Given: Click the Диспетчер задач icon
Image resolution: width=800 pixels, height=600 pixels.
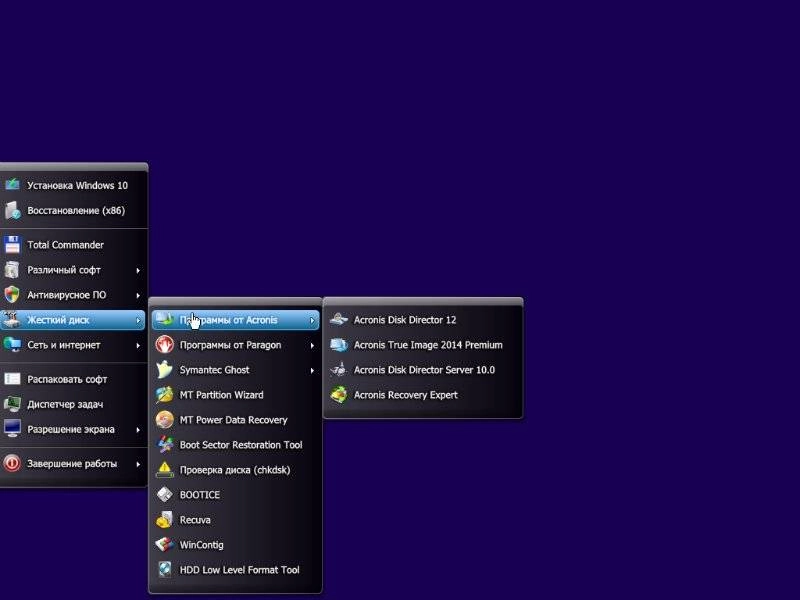Looking at the screenshot, I should click(12, 404).
